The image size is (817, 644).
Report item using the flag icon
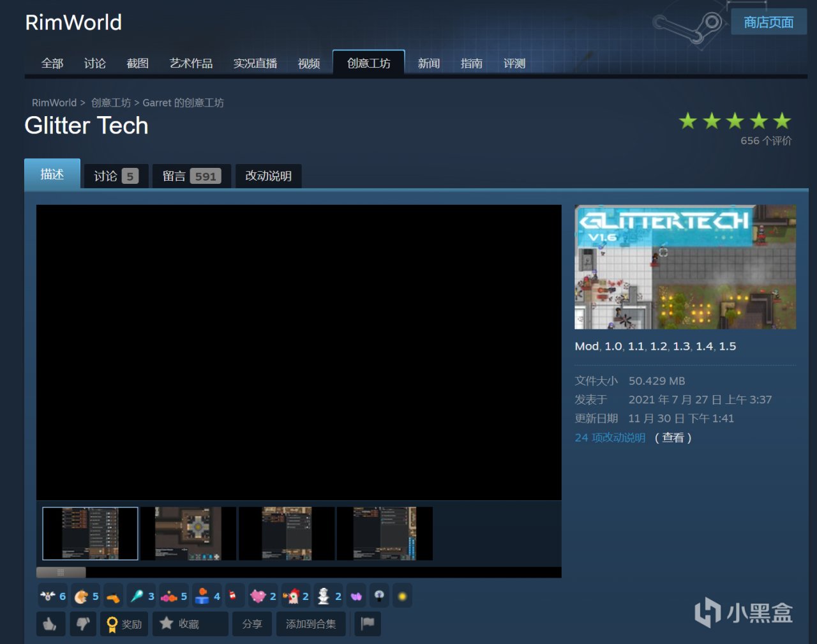coord(368,624)
